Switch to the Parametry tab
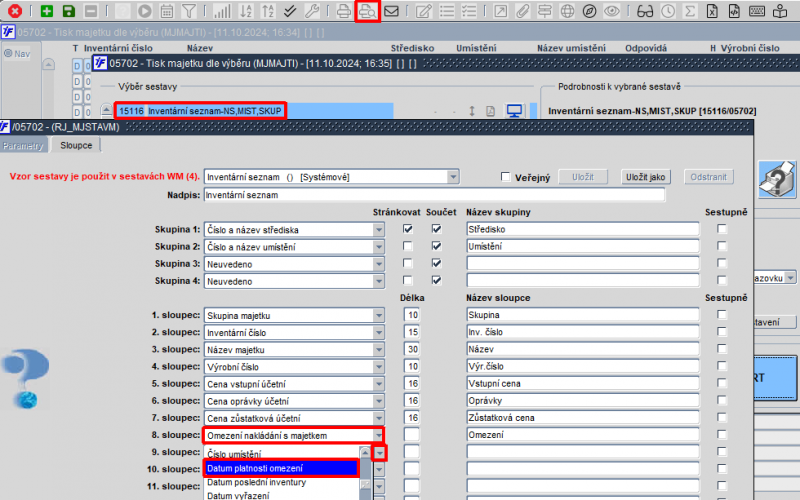Viewport: 800px width, 500px height. tap(23, 146)
